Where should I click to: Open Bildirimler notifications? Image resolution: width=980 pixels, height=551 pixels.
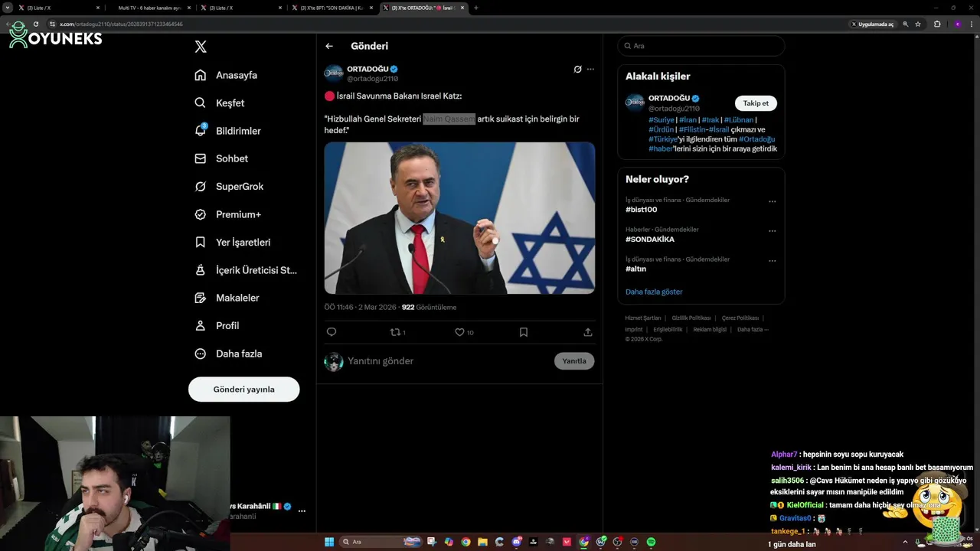pyautogui.click(x=227, y=131)
